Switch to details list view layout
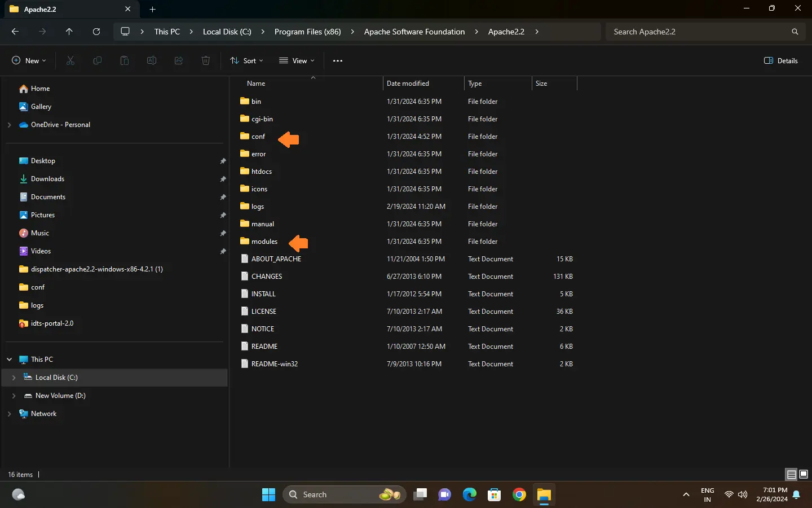This screenshot has height=508, width=812. click(791, 474)
